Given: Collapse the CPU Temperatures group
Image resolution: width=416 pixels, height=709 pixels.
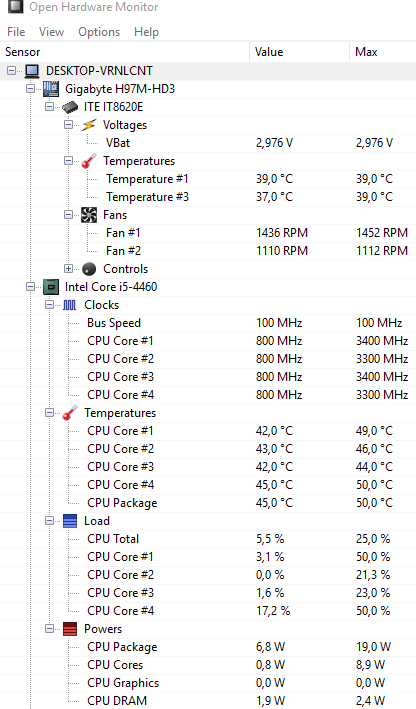Looking at the screenshot, I should pos(49,413).
